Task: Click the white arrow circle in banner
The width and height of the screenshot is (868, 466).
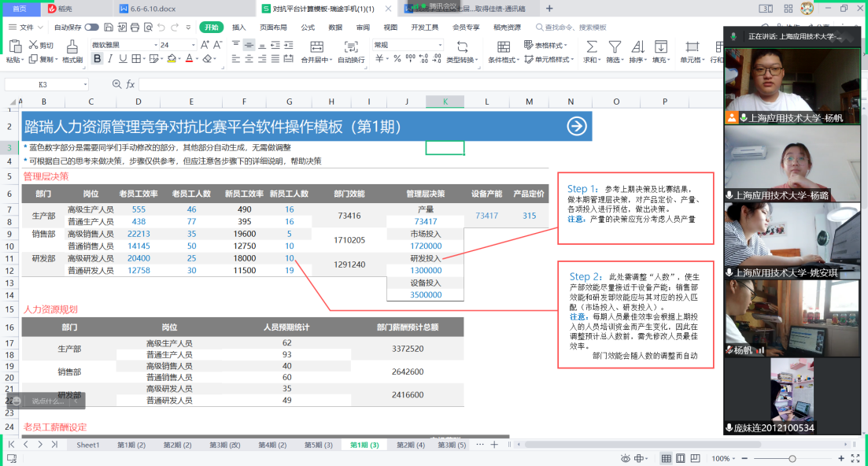Action: point(577,126)
